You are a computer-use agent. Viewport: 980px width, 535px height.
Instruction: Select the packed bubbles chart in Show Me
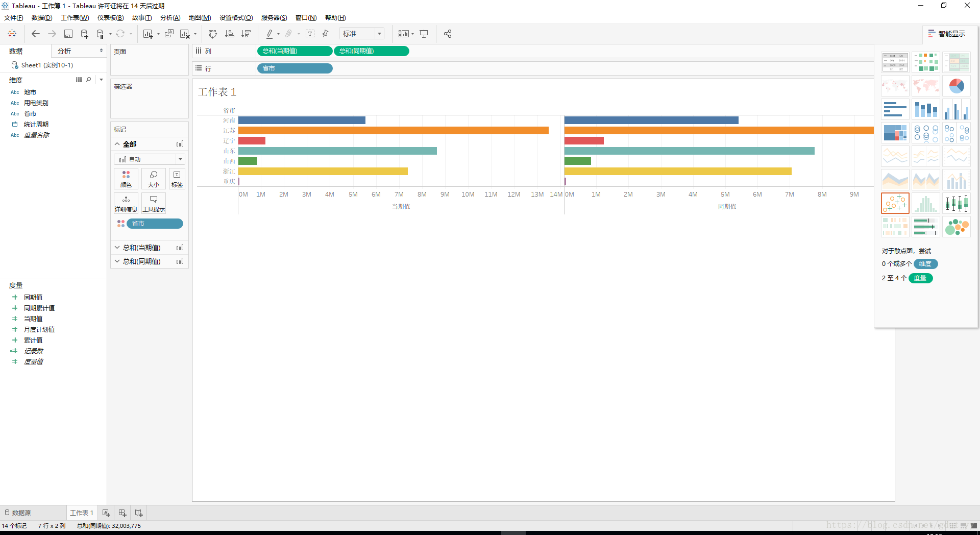click(x=957, y=227)
